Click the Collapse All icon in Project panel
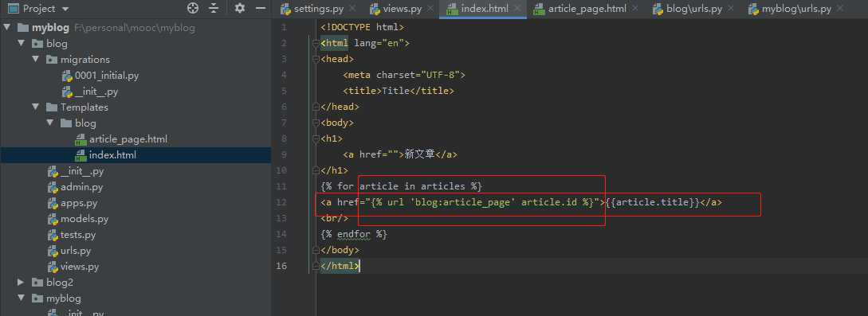868x316 pixels. click(214, 8)
